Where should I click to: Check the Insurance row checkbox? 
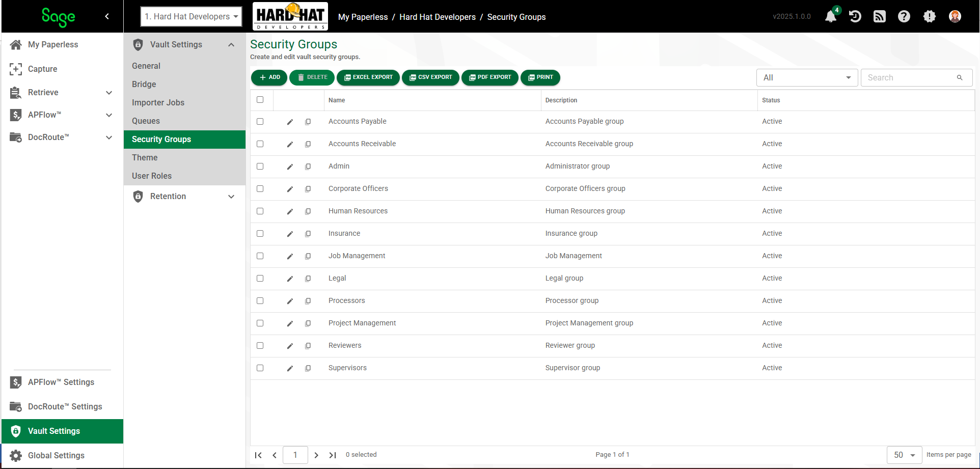(260, 234)
